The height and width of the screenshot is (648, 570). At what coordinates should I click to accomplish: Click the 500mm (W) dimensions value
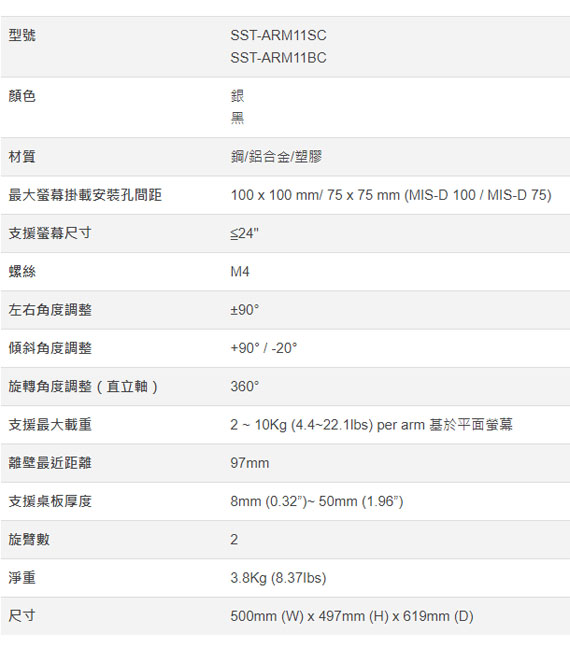(352, 616)
